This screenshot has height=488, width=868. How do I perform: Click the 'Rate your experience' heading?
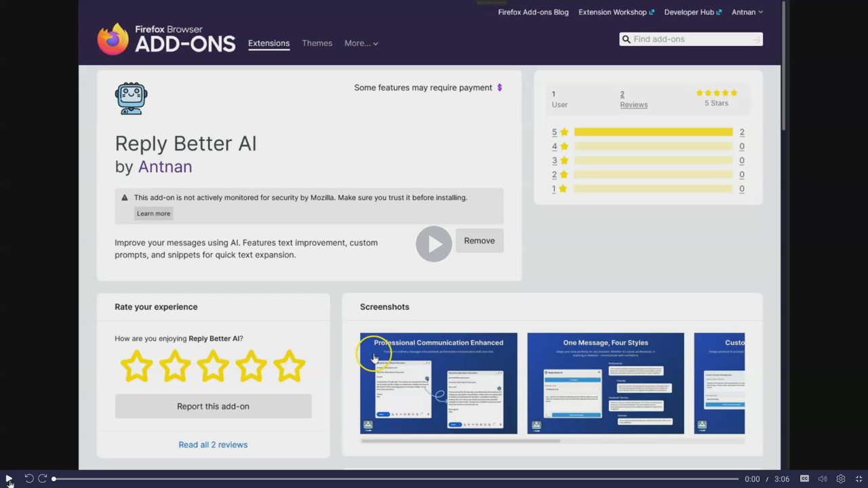click(156, 307)
